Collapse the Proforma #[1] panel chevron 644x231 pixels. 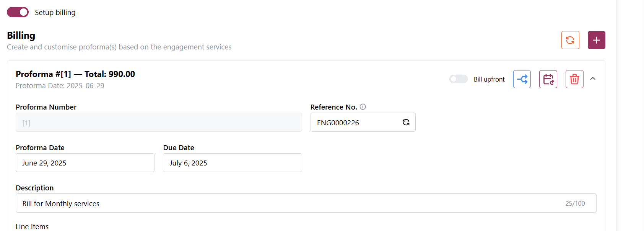pos(593,79)
